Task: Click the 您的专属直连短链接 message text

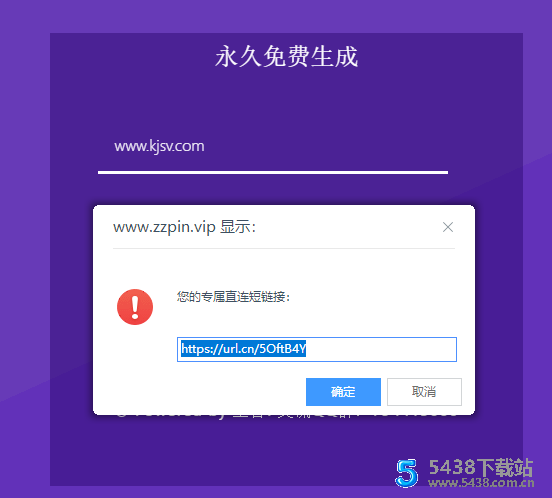Action: (233, 297)
